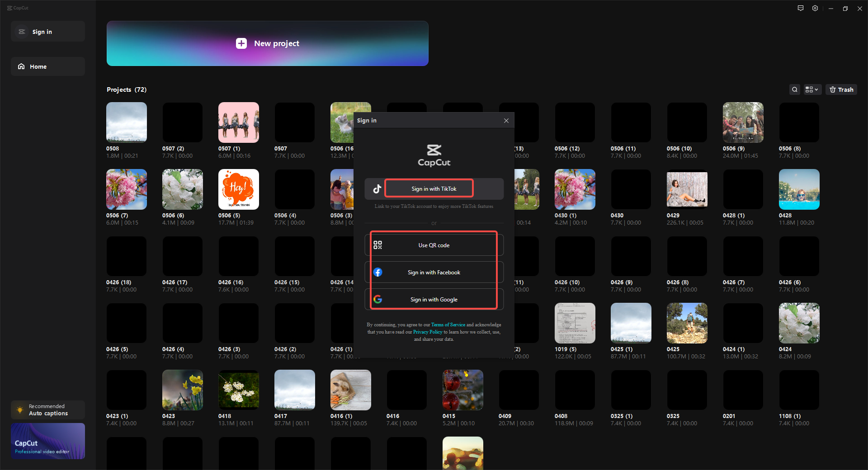Viewport: 868px width, 470px height.
Task: Click the project name "0426 (8)"
Action: tap(678, 282)
